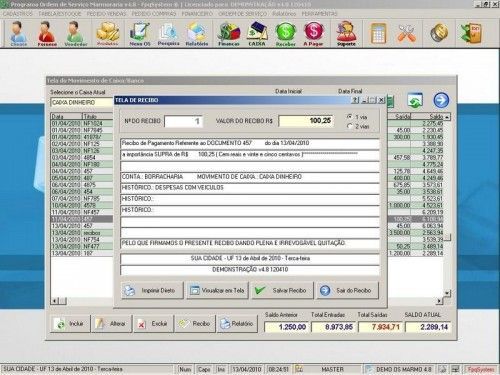This screenshot has width=500, height=375.
Task: Click the CONTA: BORRACHARIA line
Action: coord(250,177)
